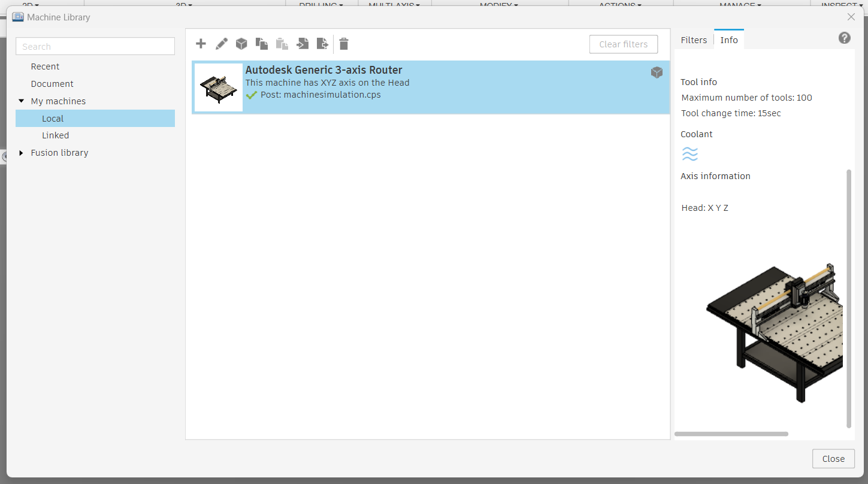Click the import machine icon

(x=303, y=44)
